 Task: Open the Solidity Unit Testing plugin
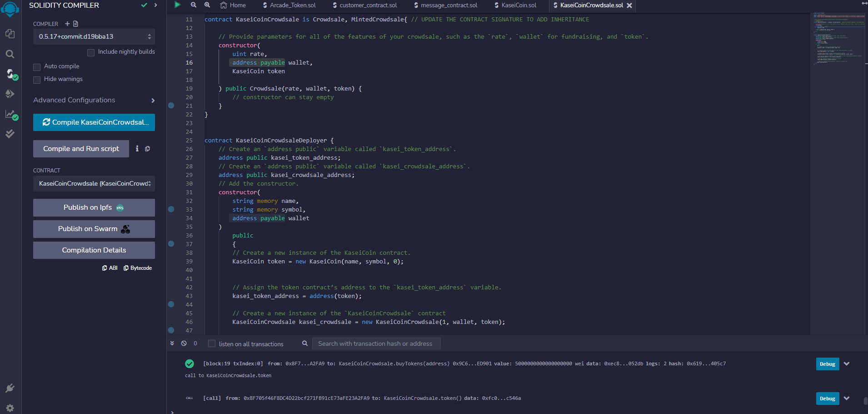tap(10, 133)
